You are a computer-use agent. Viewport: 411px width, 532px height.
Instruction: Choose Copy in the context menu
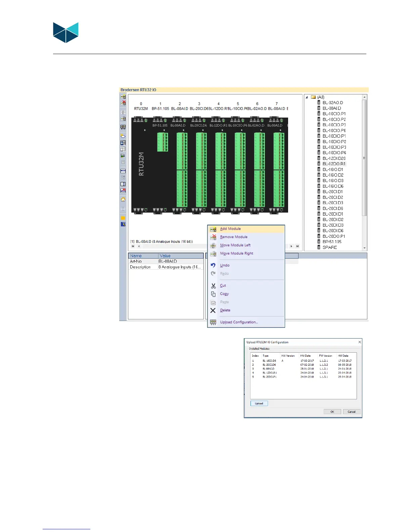point(246,294)
